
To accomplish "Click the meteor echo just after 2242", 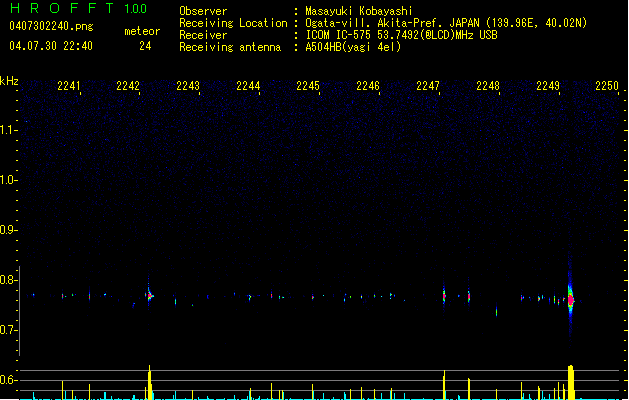I will pos(149,296).
